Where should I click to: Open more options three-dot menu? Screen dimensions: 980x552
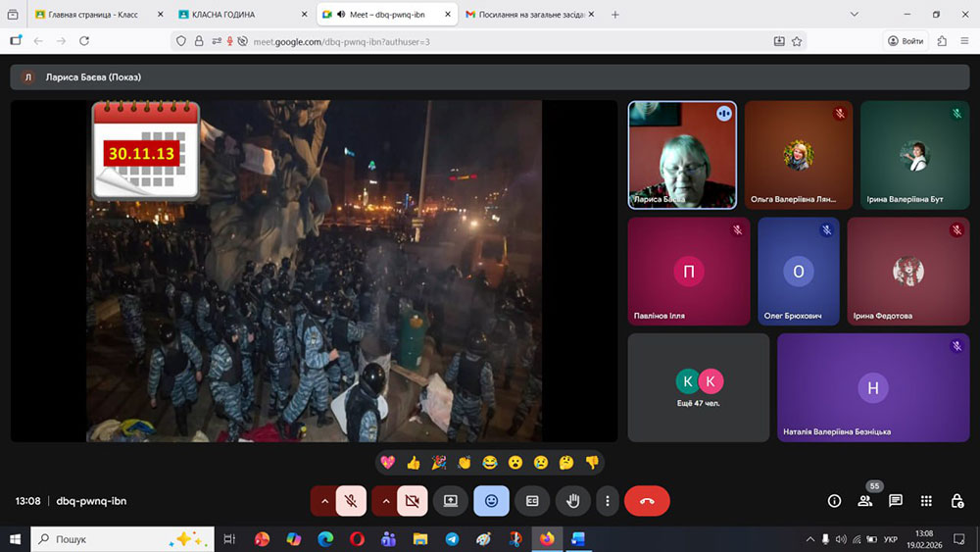(608, 500)
